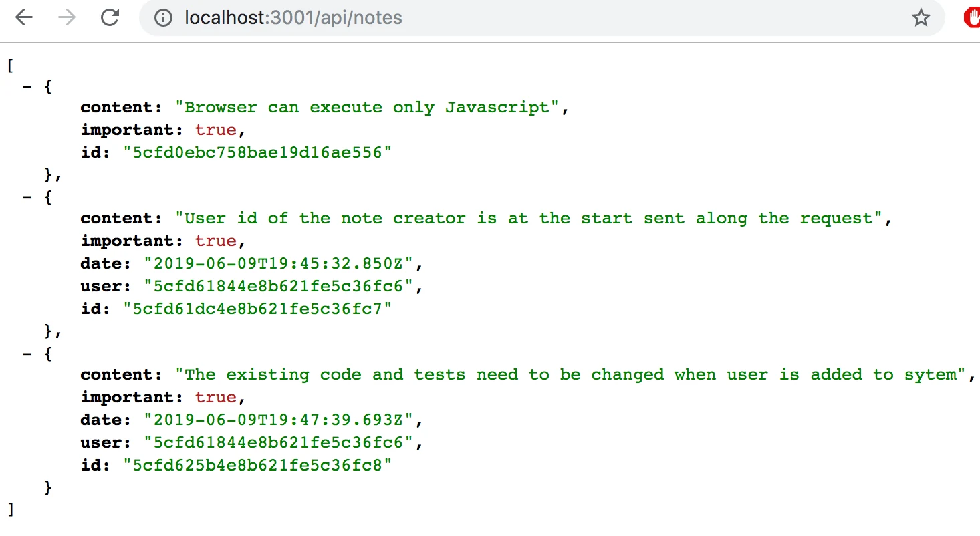Click the true value above the 19:45:32.850Z date
980x536 pixels.
(215, 241)
